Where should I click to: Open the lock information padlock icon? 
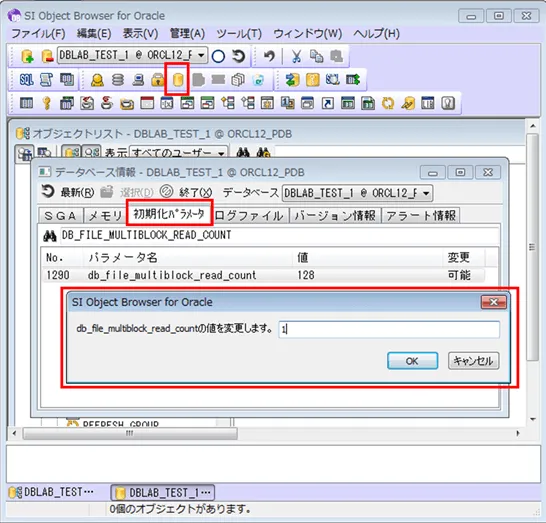pos(157,80)
